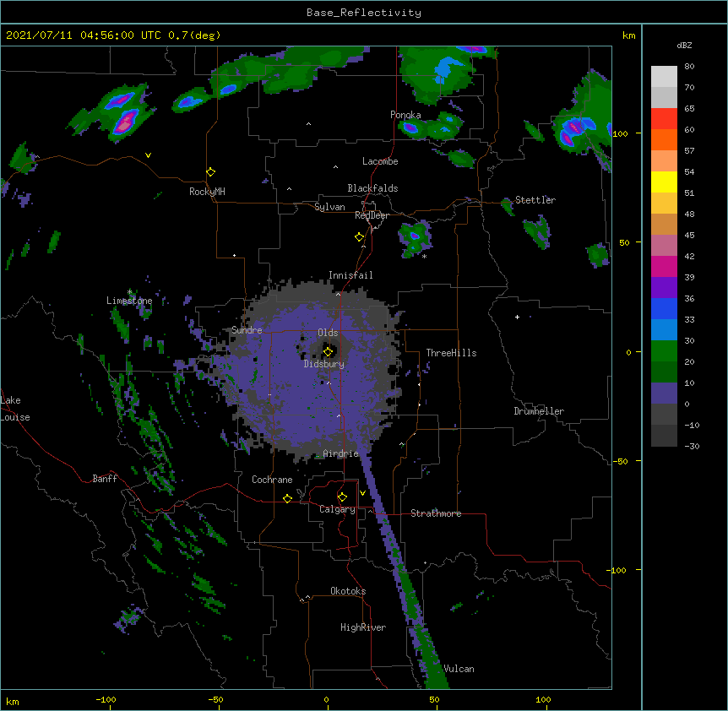728x711 pixels.
Task: Click the Banff label
Action: click(105, 479)
